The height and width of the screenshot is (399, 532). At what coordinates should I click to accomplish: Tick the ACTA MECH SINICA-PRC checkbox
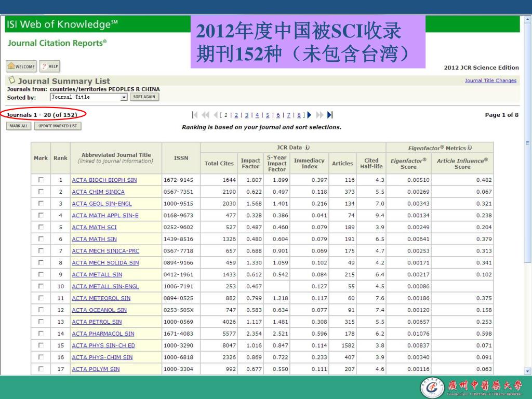(x=41, y=251)
